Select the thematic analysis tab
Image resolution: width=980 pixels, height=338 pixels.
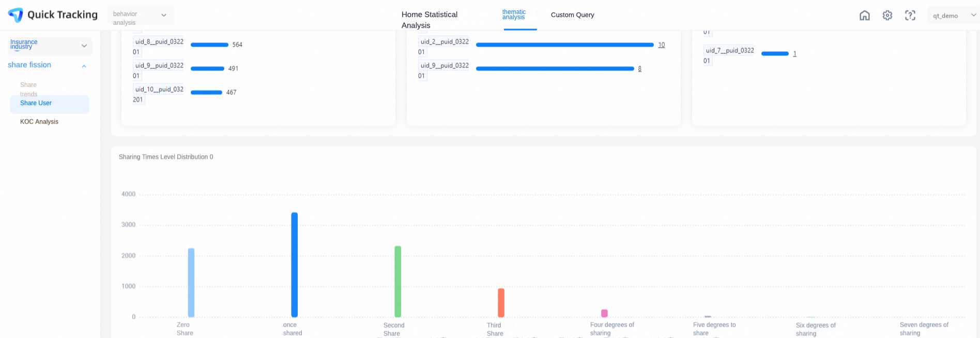click(x=514, y=15)
